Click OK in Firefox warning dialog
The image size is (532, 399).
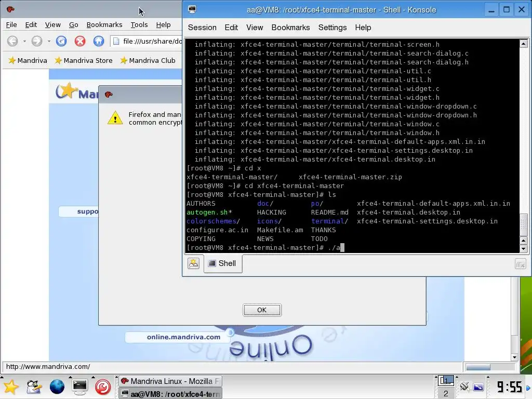pyautogui.click(x=262, y=310)
